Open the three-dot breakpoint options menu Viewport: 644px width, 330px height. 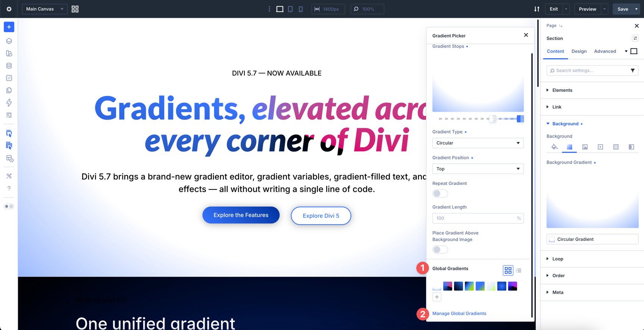tap(269, 9)
